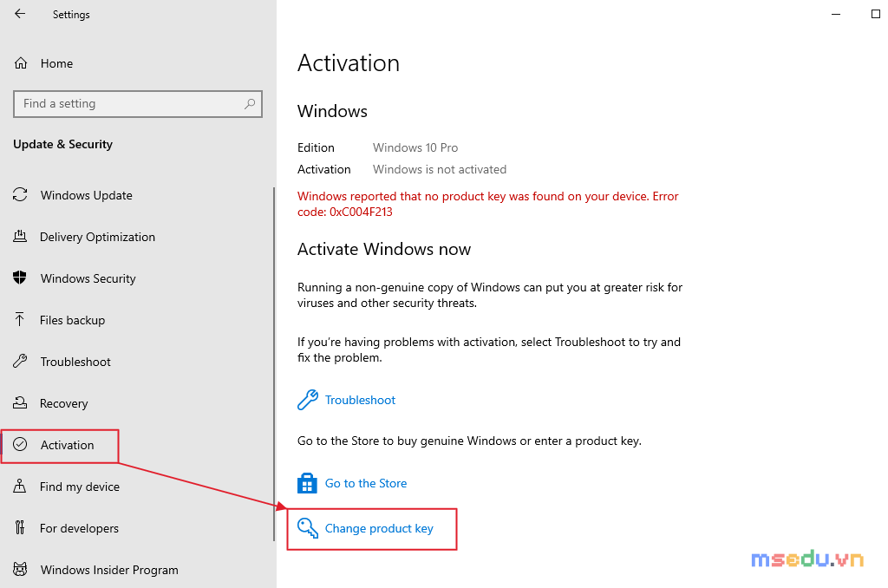Image resolution: width=888 pixels, height=588 pixels.
Task: Click the Find my device icon
Action: [x=20, y=486]
